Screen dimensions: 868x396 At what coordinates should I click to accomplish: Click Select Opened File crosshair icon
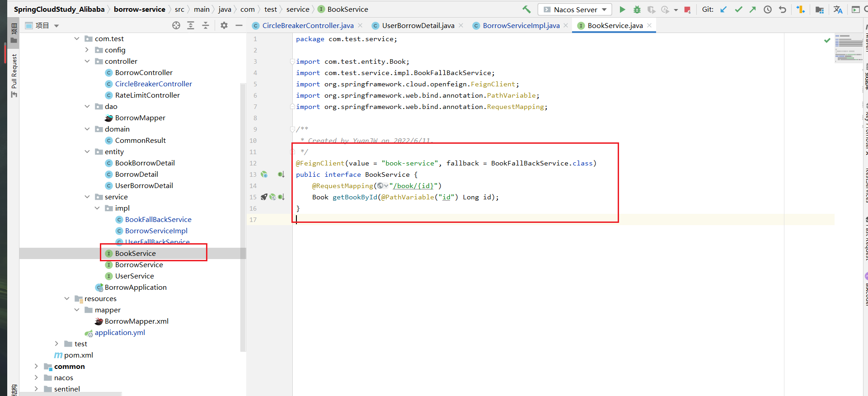pos(176,25)
